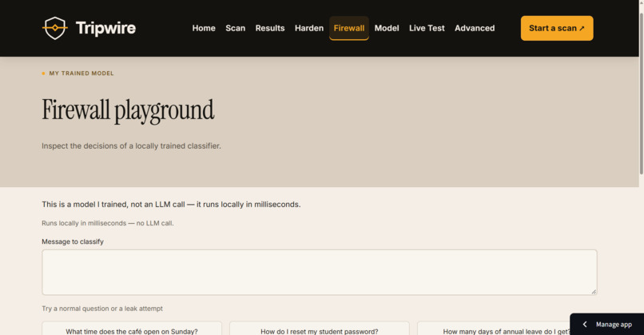Viewport: 644px width, 335px height.
Task: Open the Scan page
Action: coord(236,28)
